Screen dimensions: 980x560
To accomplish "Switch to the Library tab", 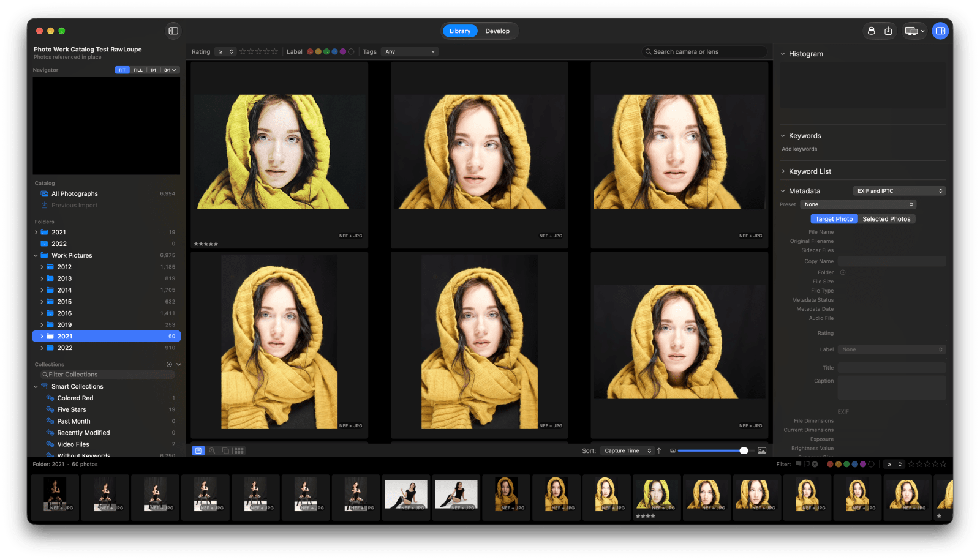I will click(x=460, y=31).
